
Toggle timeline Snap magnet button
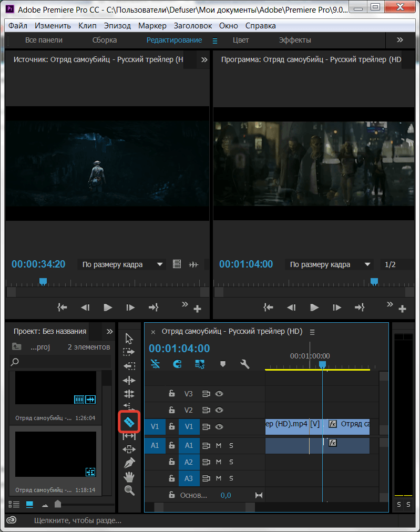(178, 364)
